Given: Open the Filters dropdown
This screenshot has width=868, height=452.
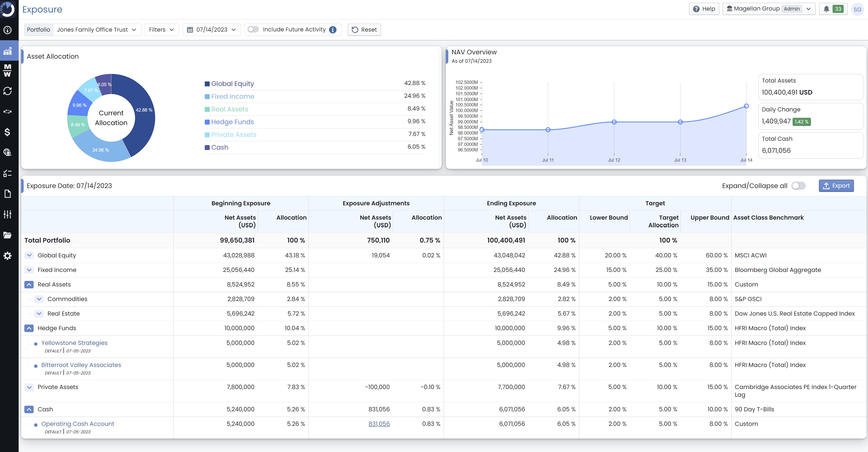Looking at the screenshot, I should 162,30.
